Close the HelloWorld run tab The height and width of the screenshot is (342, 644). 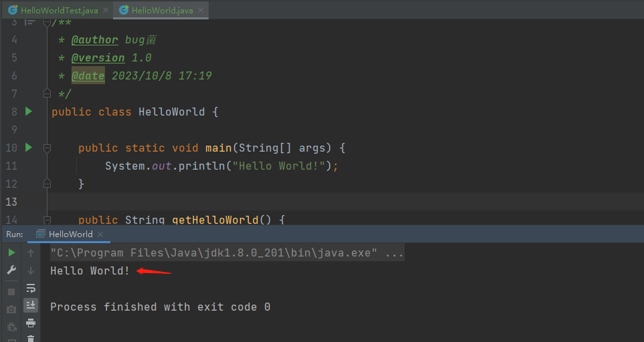click(100, 234)
